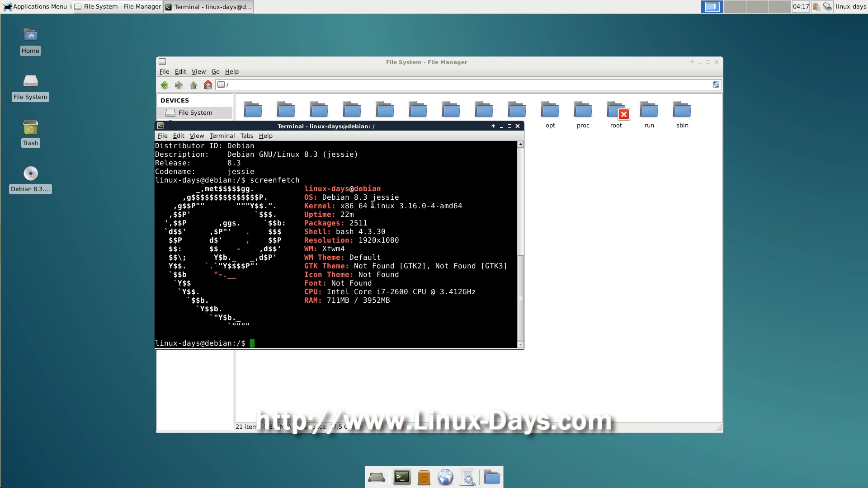Go back in File Manager toolbar

point(165,85)
